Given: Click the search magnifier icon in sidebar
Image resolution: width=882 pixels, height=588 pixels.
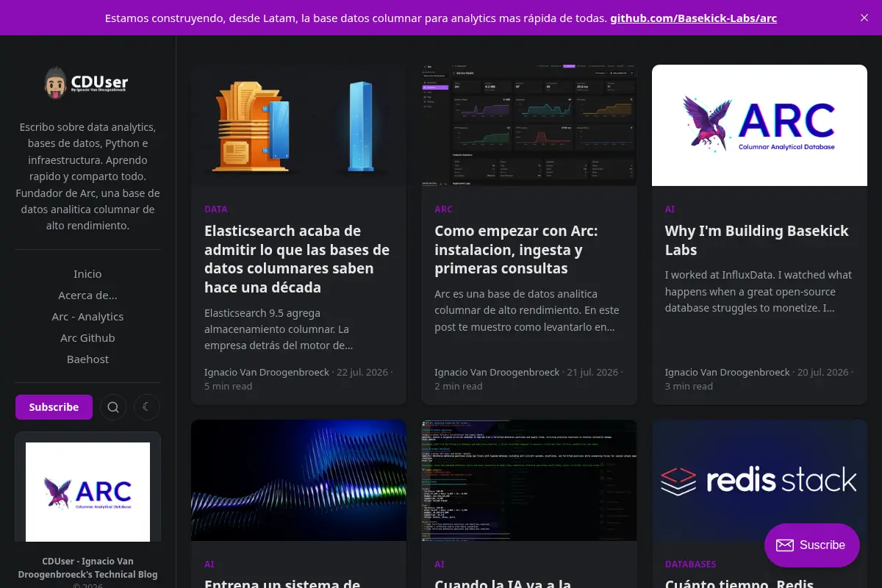Looking at the screenshot, I should 113,406.
